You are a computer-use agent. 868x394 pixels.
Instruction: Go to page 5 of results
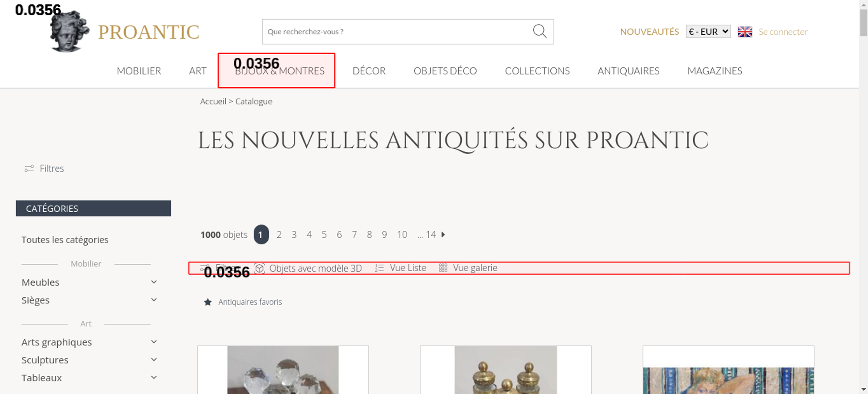click(324, 235)
